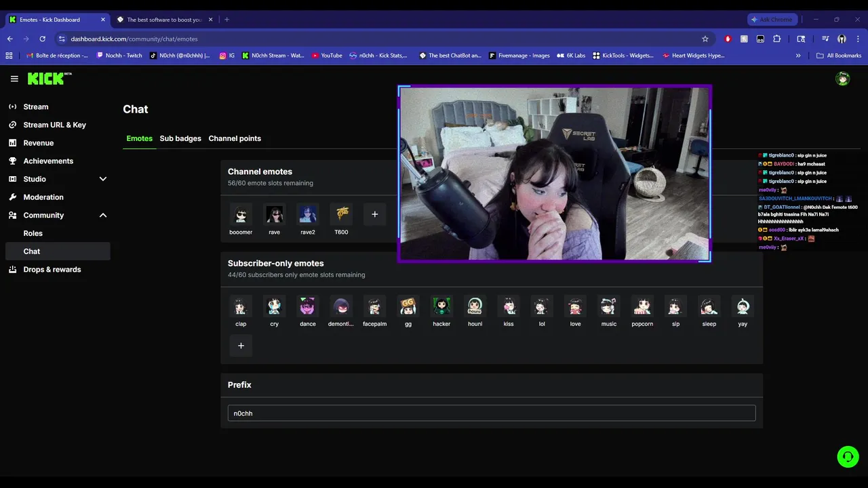Screen dimensions: 868x488
Task: Open a new browser tab
Action: click(x=226, y=20)
